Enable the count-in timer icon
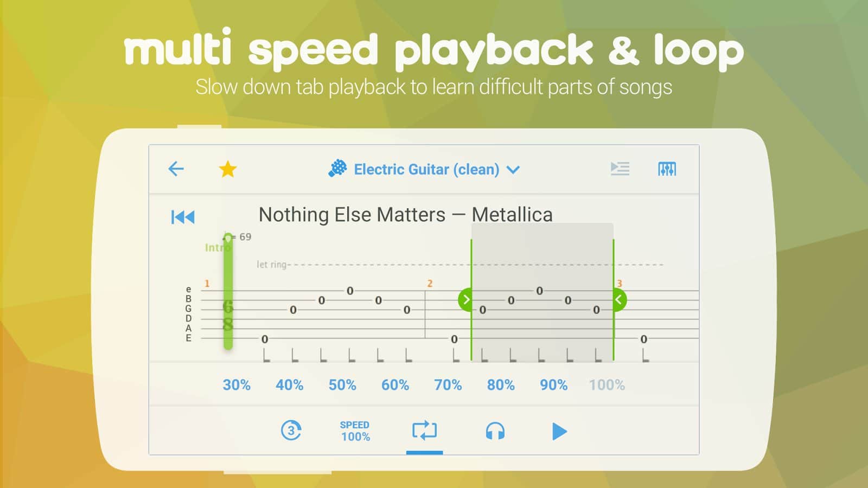This screenshot has height=488, width=868. click(291, 431)
